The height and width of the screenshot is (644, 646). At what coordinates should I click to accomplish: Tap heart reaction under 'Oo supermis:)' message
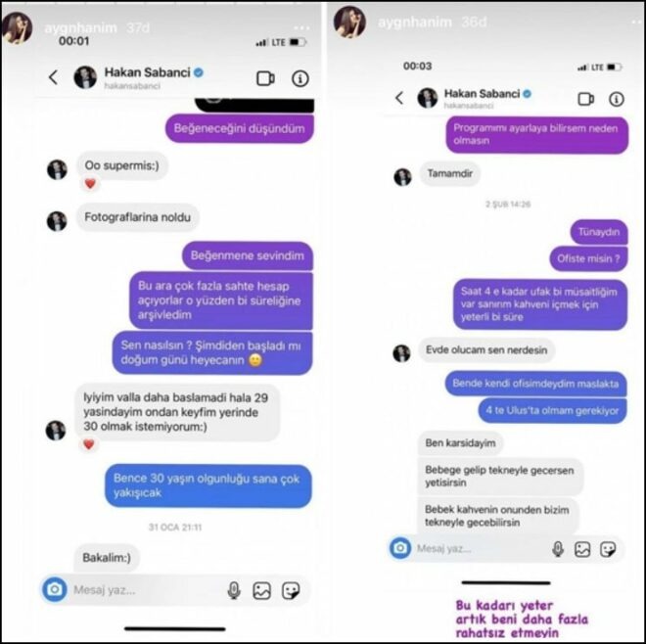(90, 183)
